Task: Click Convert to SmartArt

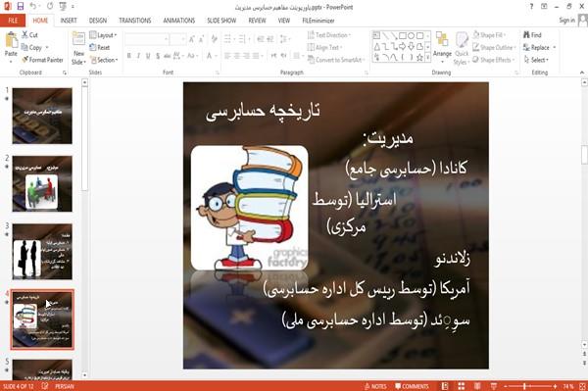Action: click(x=336, y=60)
